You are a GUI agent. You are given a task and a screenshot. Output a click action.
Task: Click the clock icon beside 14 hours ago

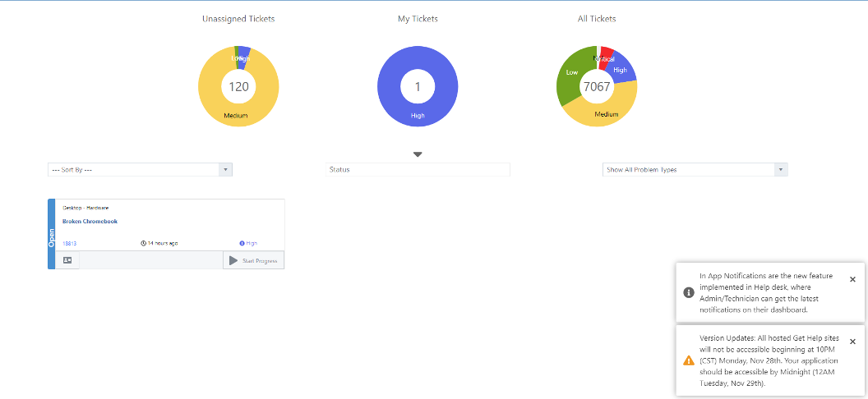click(x=143, y=243)
